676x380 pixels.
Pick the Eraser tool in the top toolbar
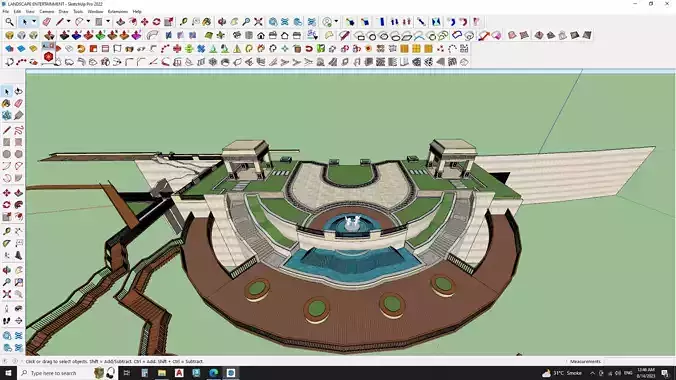point(47,22)
